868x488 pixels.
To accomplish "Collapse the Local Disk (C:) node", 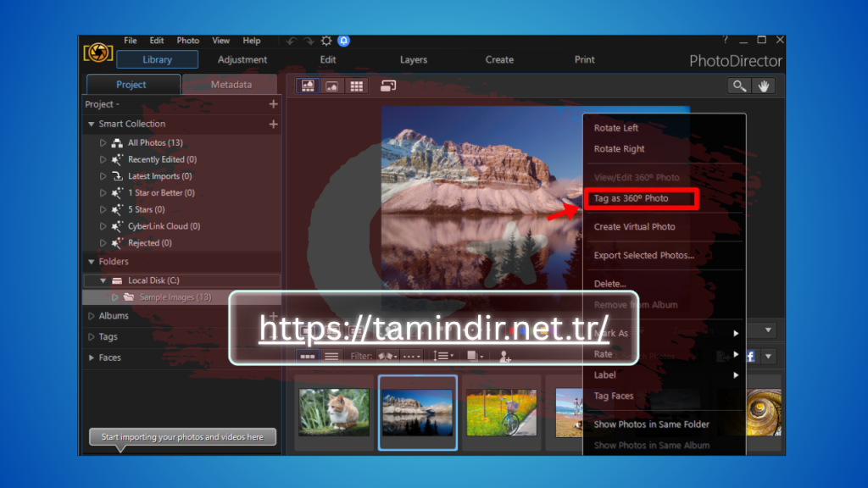I will pos(103,280).
